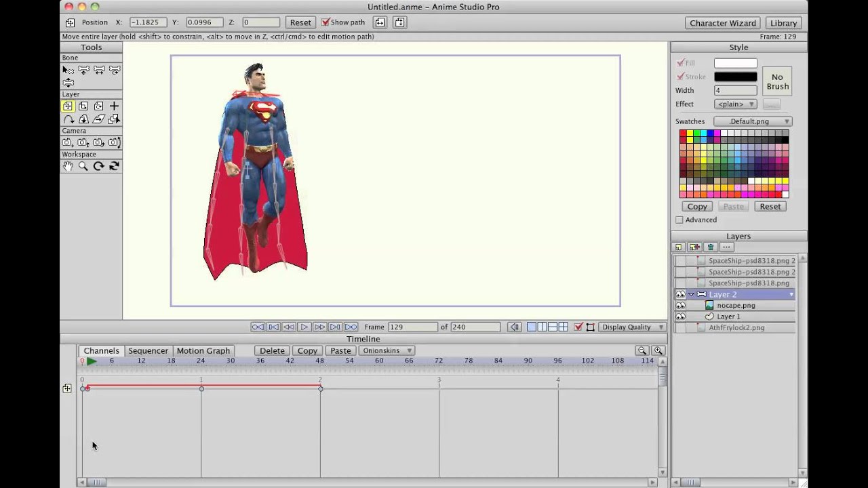Click the Style panel Copy button

tap(697, 206)
